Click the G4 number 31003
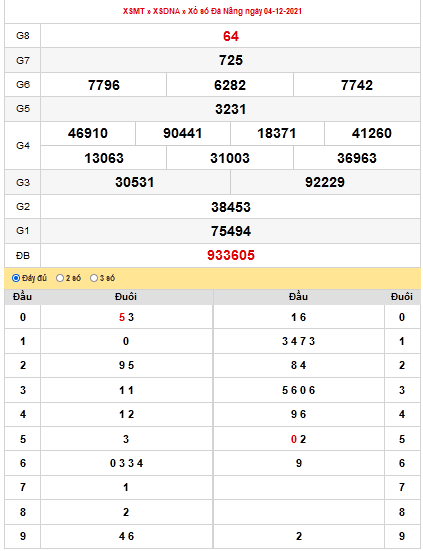The height and width of the screenshot is (551, 423). (230, 158)
